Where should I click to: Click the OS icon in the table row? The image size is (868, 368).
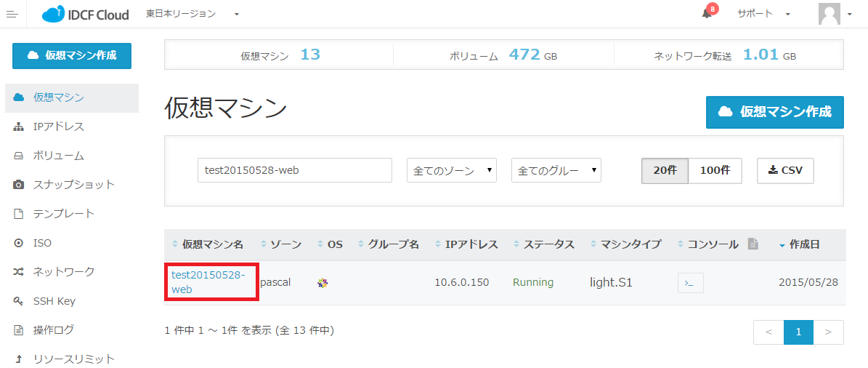tap(323, 283)
